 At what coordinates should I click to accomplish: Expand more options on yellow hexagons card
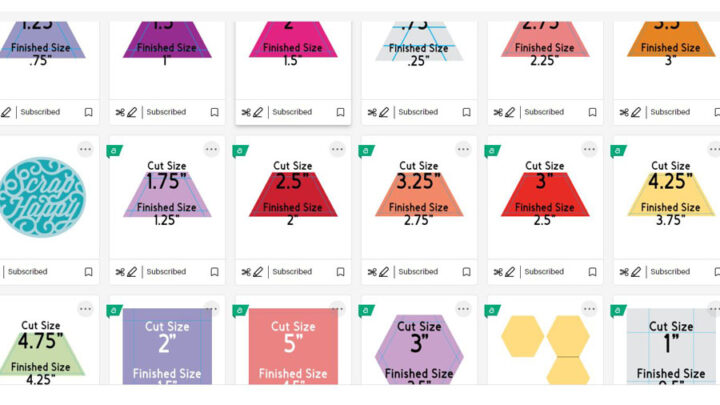(x=589, y=309)
